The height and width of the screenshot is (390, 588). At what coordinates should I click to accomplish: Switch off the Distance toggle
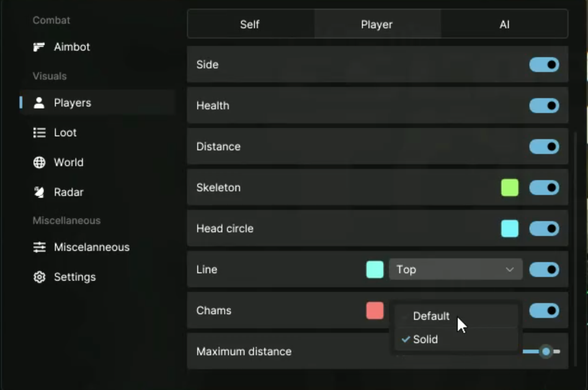(x=544, y=147)
